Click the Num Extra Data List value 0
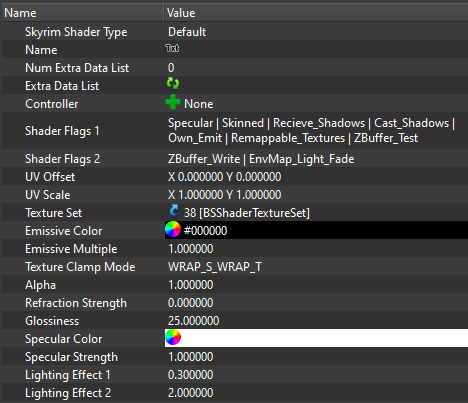The image size is (468, 403). [171, 68]
